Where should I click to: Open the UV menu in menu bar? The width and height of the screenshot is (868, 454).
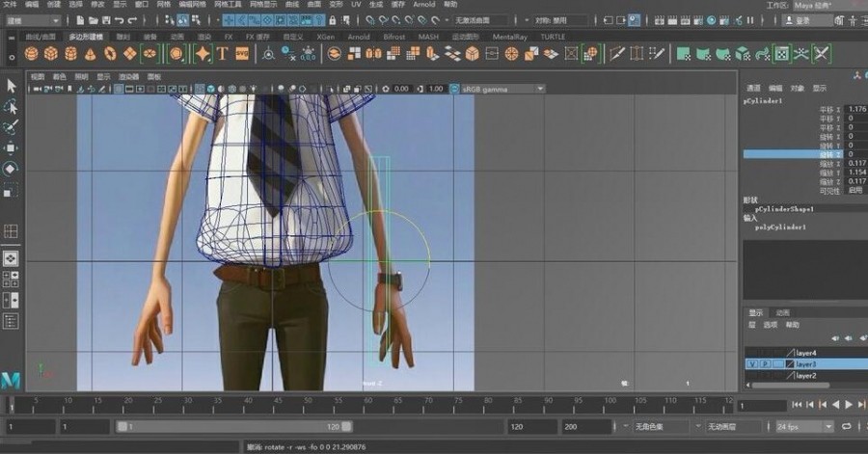coord(356,5)
